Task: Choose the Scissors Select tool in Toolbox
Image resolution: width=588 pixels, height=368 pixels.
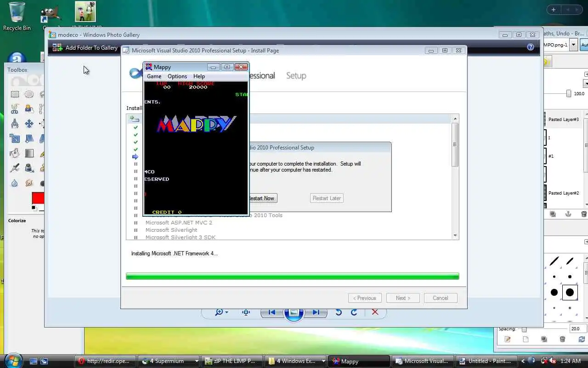Action: click(15, 109)
